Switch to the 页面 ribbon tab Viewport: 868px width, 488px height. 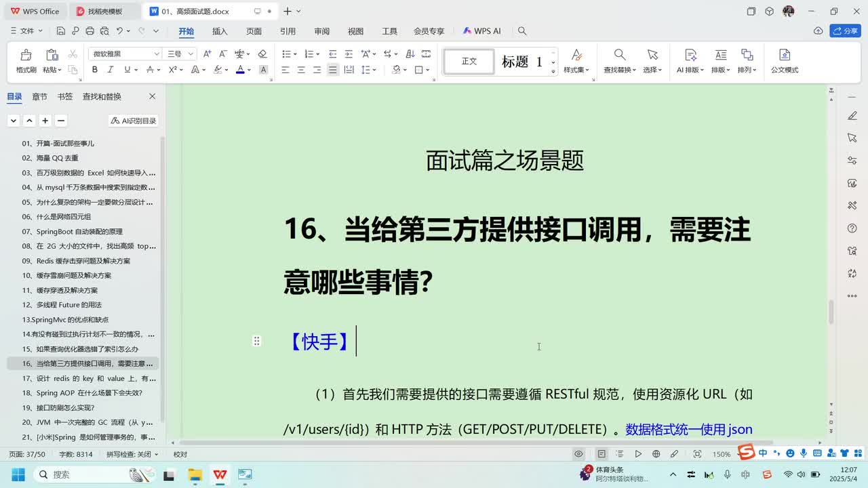click(x=254, y=31)
